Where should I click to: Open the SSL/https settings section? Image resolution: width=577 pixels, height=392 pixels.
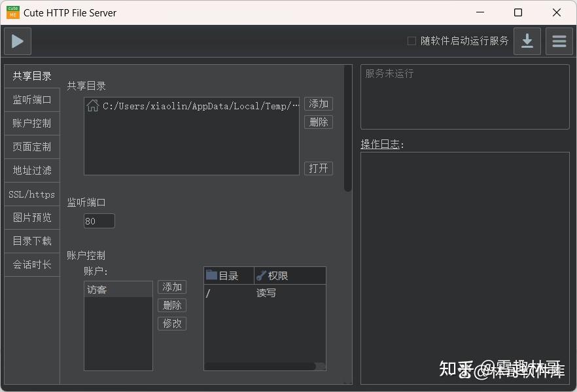point(31,194)
